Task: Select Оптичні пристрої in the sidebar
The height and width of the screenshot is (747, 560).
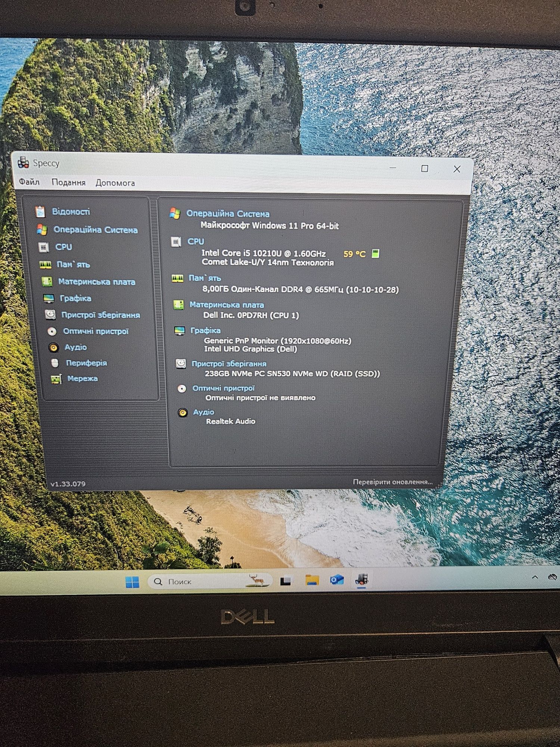Action: [96, 331]
